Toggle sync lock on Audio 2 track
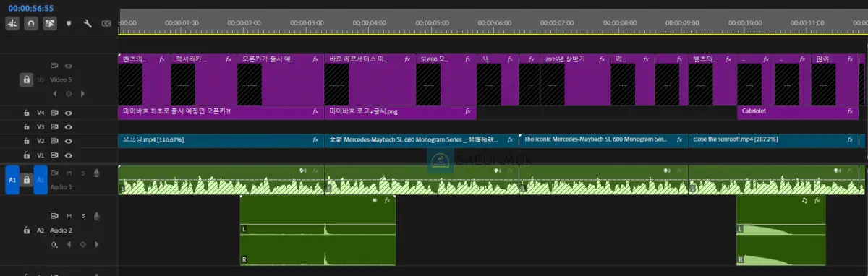Viewport: 868px width, 276px height. [x=55, y=216]
